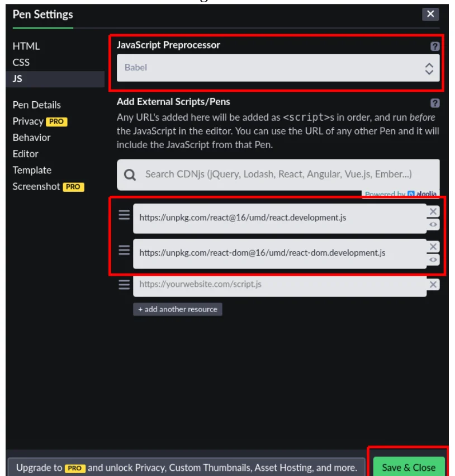Image resolution: width=455 pixels, height=476 pixels.
Task: Open help for Add External Scripts/Pens
Action: 435,103
